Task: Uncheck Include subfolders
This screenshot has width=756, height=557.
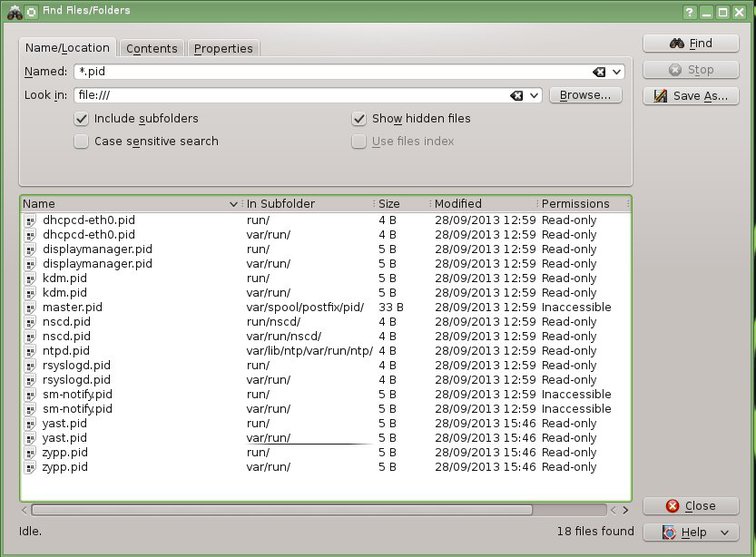Action: click(81, 118)
